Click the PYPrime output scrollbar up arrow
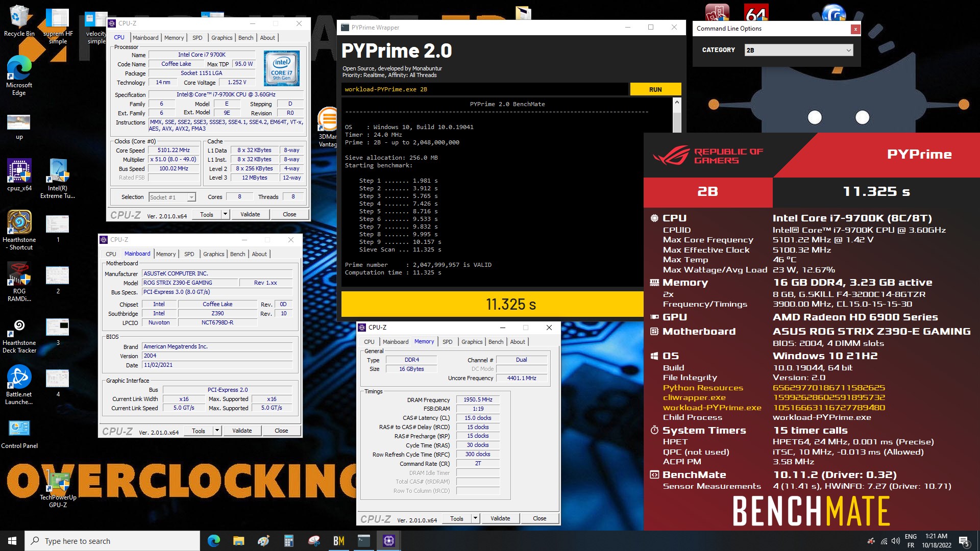The height and width of the screenshot is (551, 980). [x=677, y=103]
